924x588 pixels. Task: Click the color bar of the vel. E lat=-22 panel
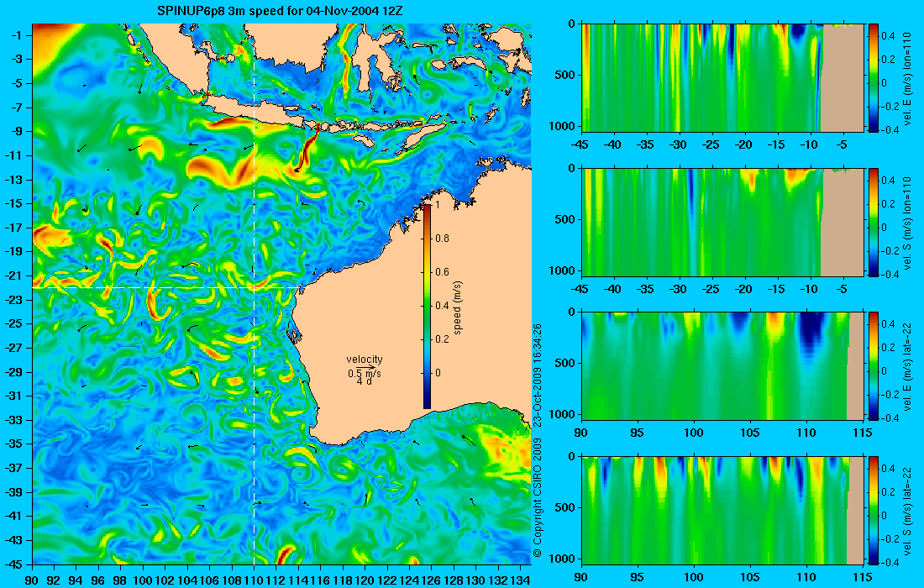[873, 366]
